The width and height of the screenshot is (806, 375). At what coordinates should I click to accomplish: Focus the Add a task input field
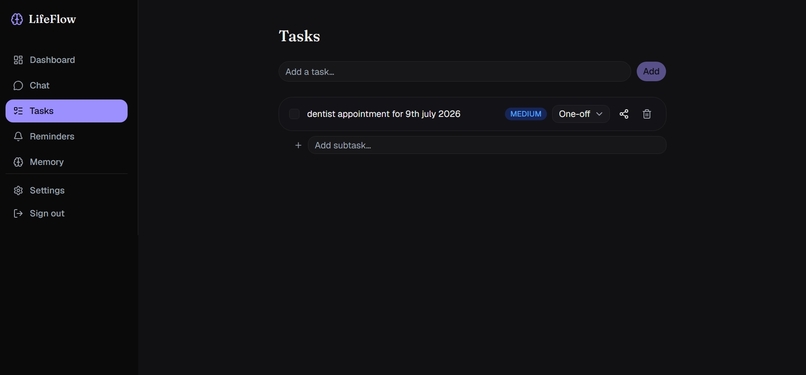454,72
